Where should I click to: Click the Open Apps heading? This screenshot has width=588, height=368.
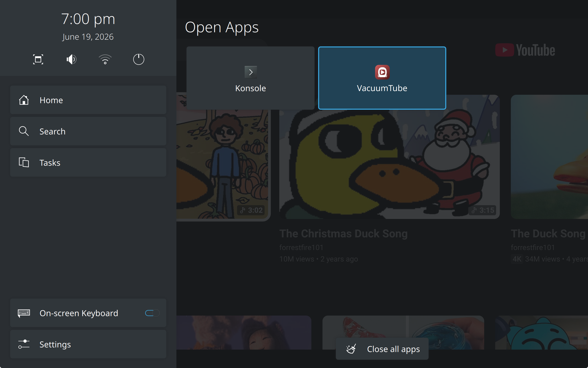point(222,27)
